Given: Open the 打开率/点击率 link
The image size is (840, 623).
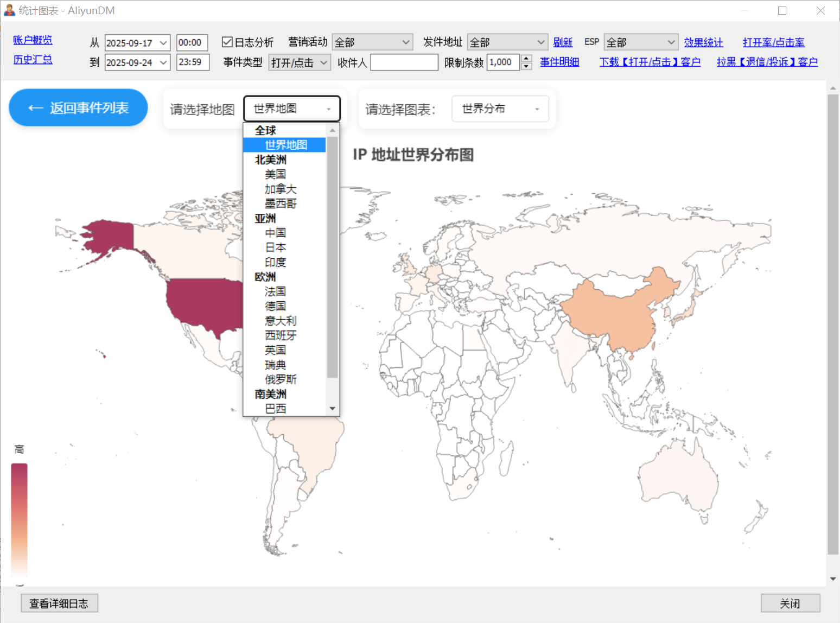Looking at the screenshot, I should pyautogui.click(x=773, y=42).
